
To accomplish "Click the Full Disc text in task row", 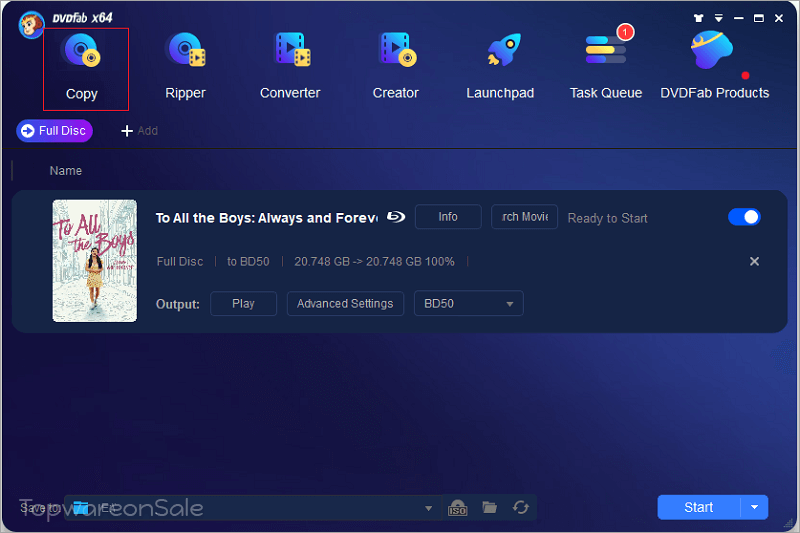I will tap(180, 262).
